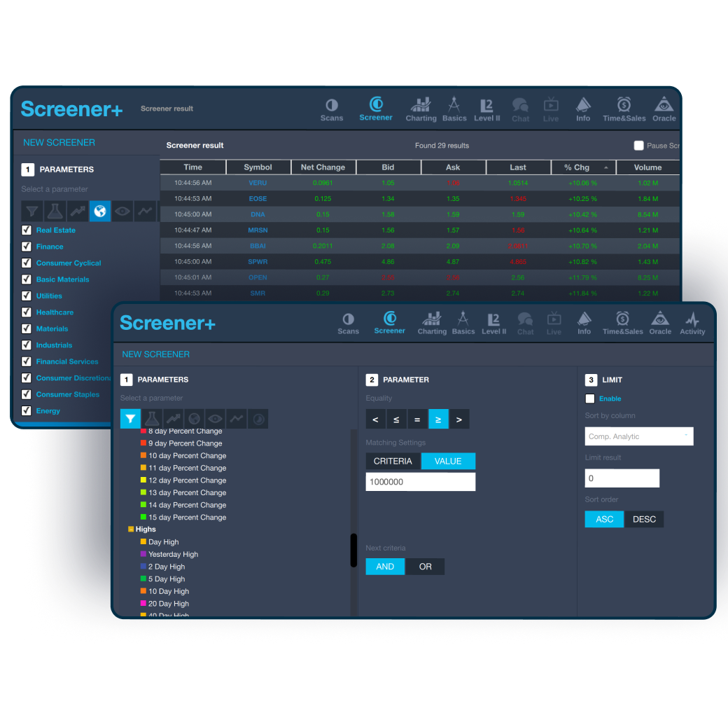This screenshot has width=728, height=706.
Task: Set sort order to DESC
Action: click(644, 519)
